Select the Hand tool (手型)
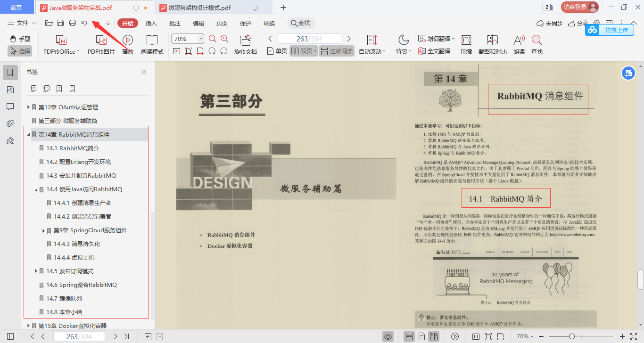The height and width of the screenshot is (343, 644). pyautogui.click(x=20, y=39)
